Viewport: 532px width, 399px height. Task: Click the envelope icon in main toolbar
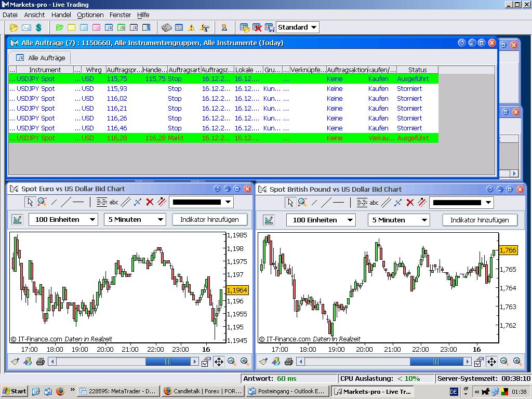point(26,28)
